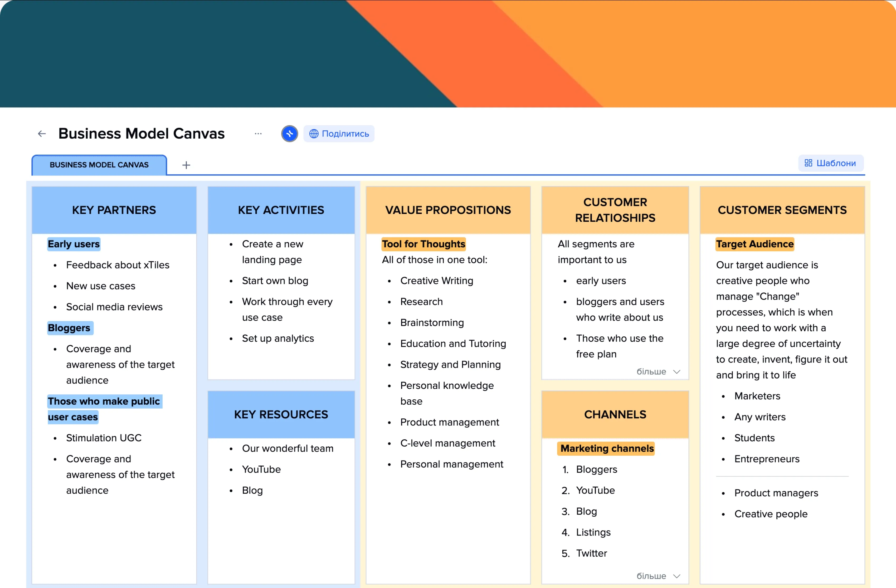
Task: Click 'New use cases' bullet
Action: pyautogui.click(x=101, y=286)
